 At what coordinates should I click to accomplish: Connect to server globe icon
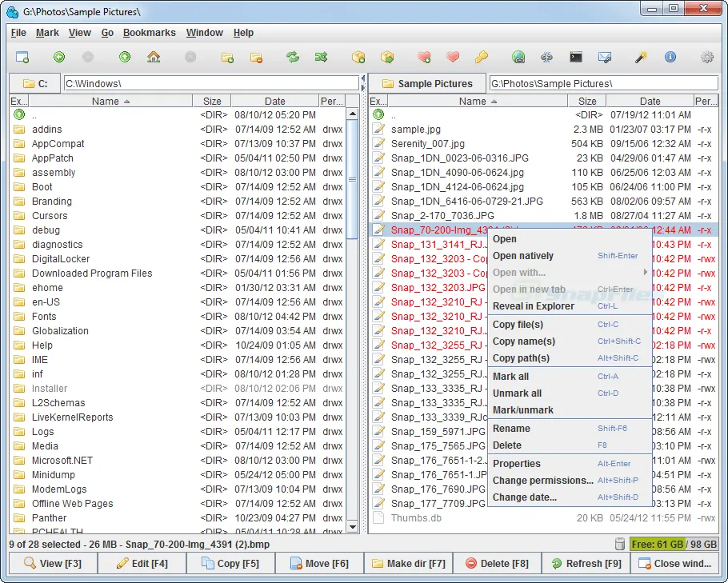pyautogui.click(x=518, y=57)
